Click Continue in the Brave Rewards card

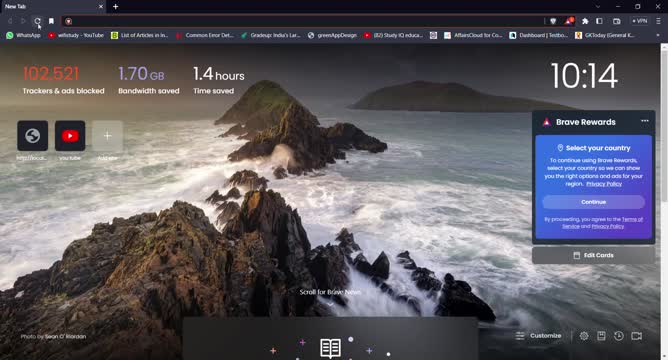click(593, 202)
